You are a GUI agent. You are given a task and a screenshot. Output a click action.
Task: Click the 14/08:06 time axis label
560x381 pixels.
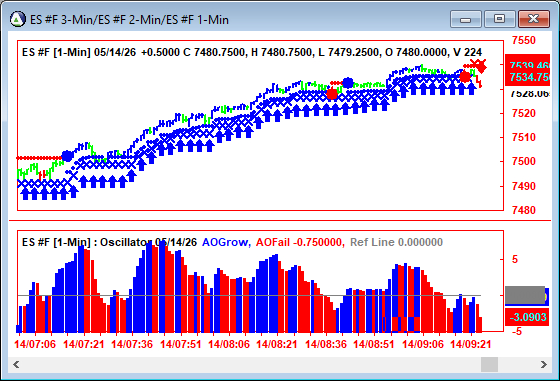pos(229,344)
